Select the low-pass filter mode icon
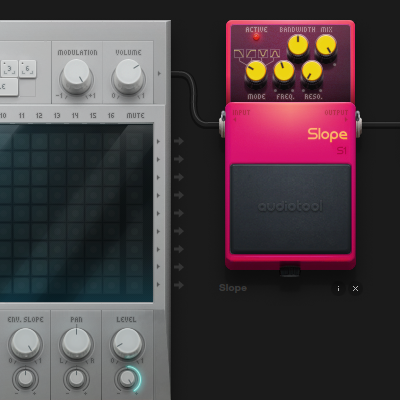Viewport: 400px width, 400px height. pyautogui.click(x=239, y=54)
